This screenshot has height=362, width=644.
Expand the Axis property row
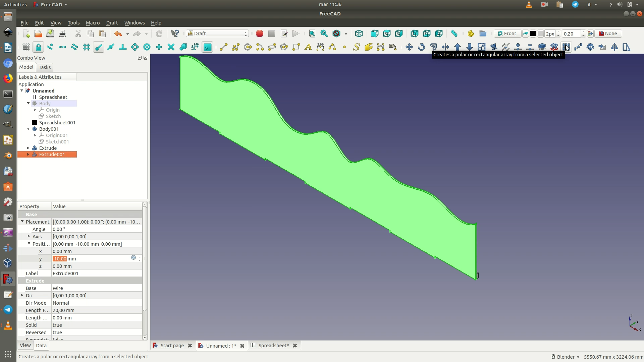coord(29,236)
